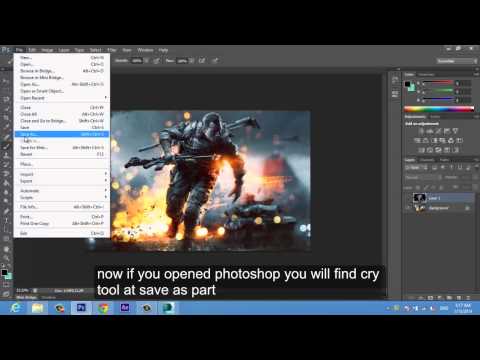Toggle Lock image pixels
This screenshot has width=480, height=360.
tap(426, 188)
